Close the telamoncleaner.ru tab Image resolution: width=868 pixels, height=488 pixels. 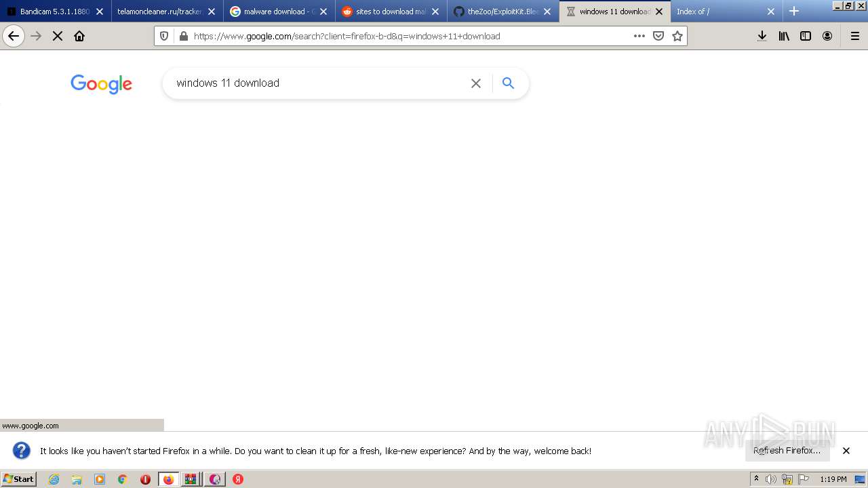tap(212, 12)
